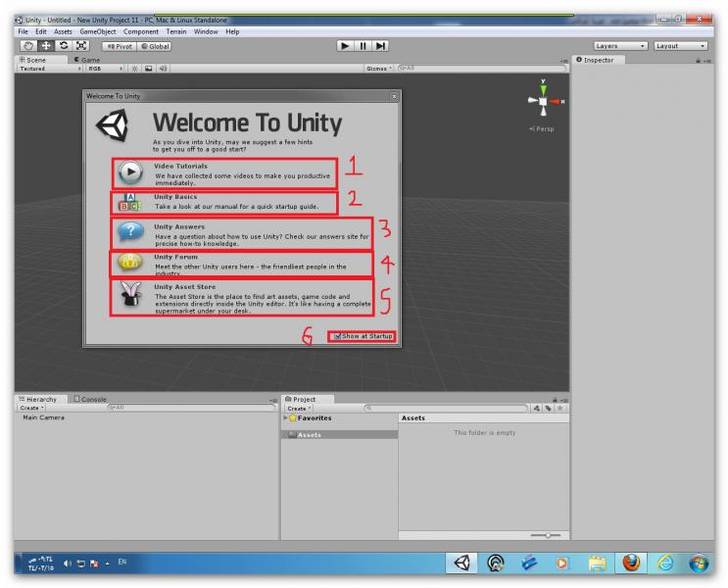Toggle the Pivot handle position button
Screen dimensions: 728x588
[120, 46]
